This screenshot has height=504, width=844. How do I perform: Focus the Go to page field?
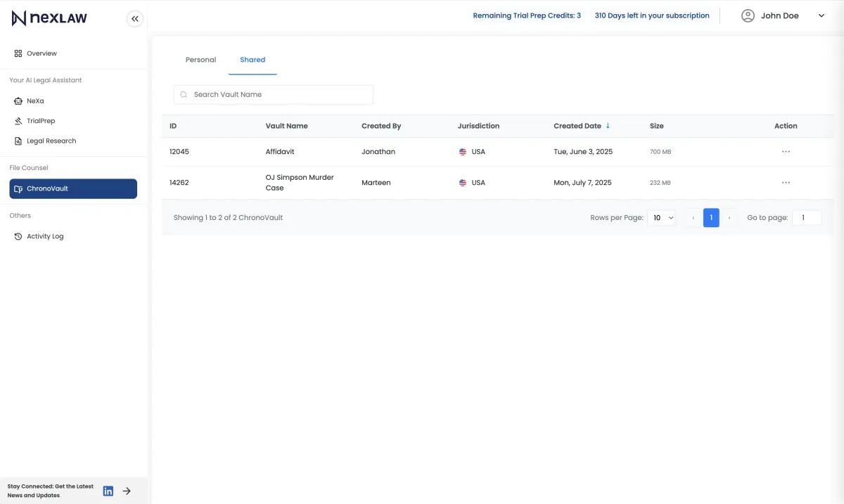[x=807, y=218]
